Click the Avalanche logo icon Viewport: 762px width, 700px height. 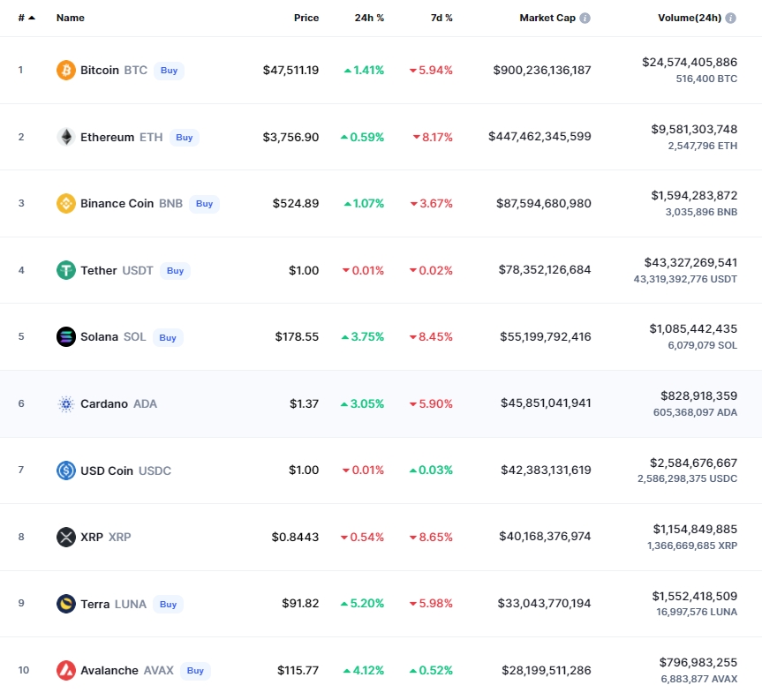point(66,670)
